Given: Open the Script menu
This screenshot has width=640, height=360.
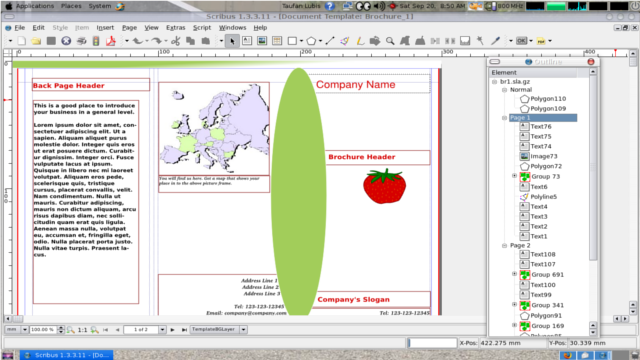Looking at the screenshot, I should point(202,28).
